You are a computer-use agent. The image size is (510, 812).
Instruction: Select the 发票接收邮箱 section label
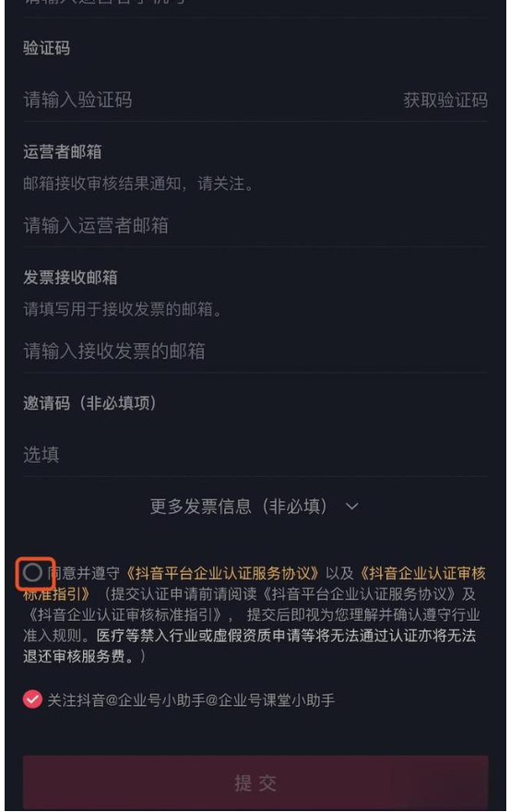pyautogui.click(x=70, y=277)
